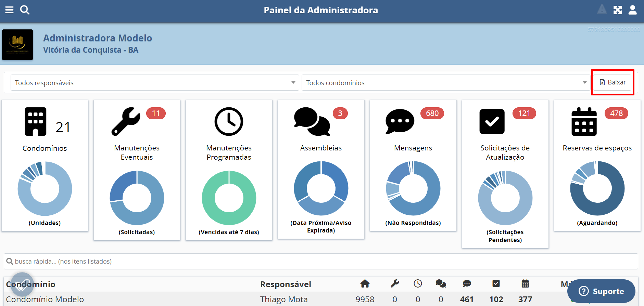Open the Suporte help button
This screenshot has width=644, height=306.
tap(601, 291)
